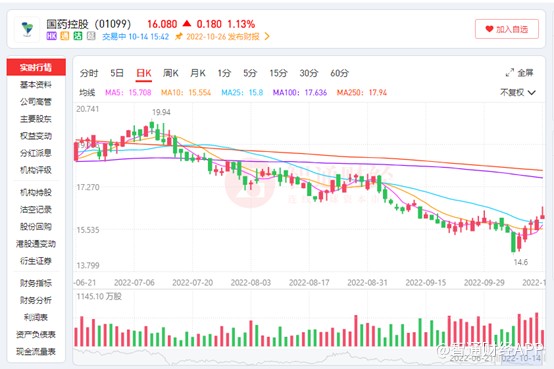Screen dimensions: 554x369
Task: Open the 2022-10-26 发布财报 link
Action: click(223, 36)
